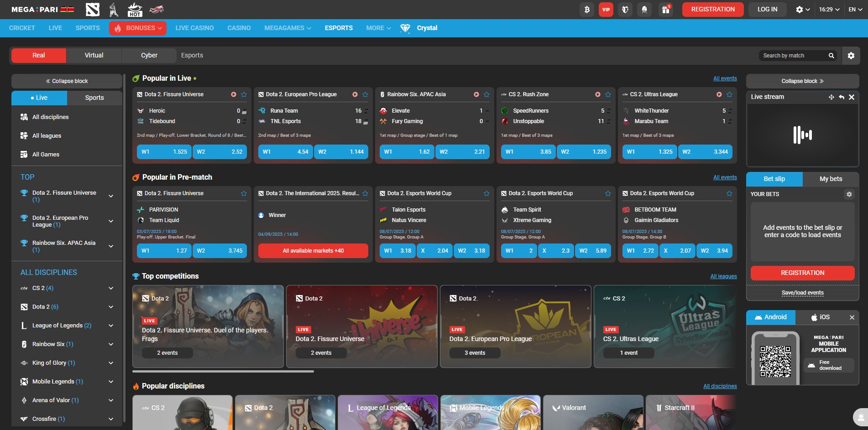Open bet slip settings gear in Your Bets

[849, 194]
